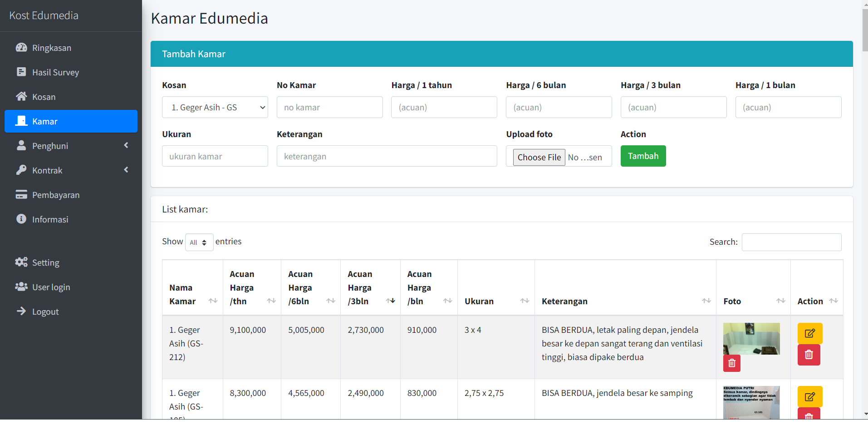Click the Setting gears icon

21,262
